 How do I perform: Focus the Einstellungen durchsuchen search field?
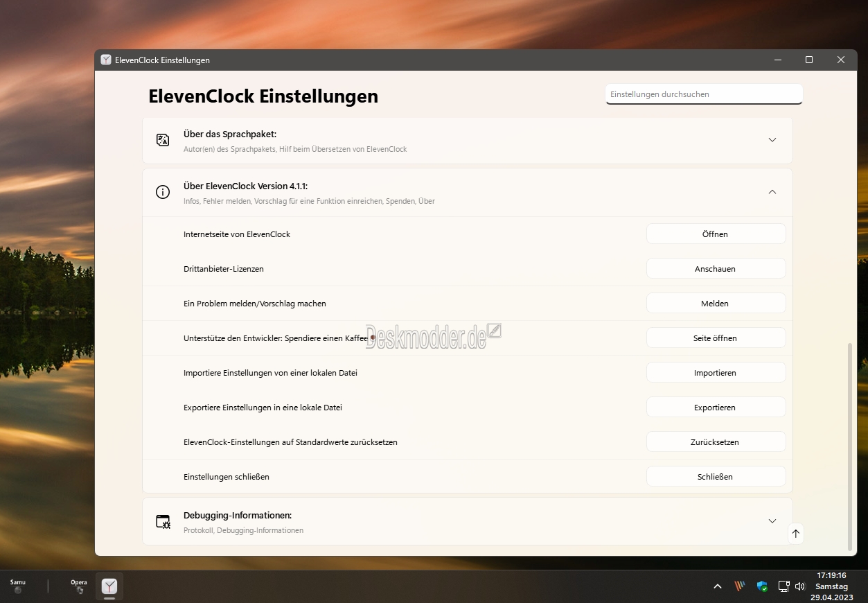click(704, 94)
